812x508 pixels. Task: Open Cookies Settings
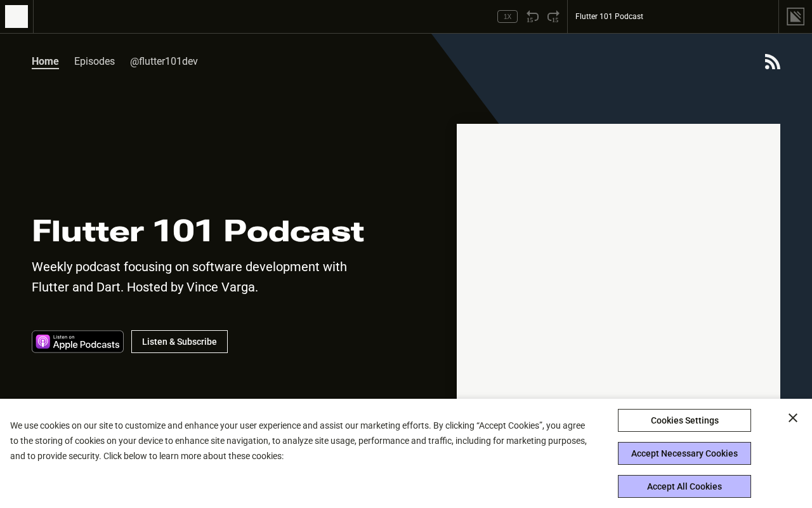(x=684, y=420)
